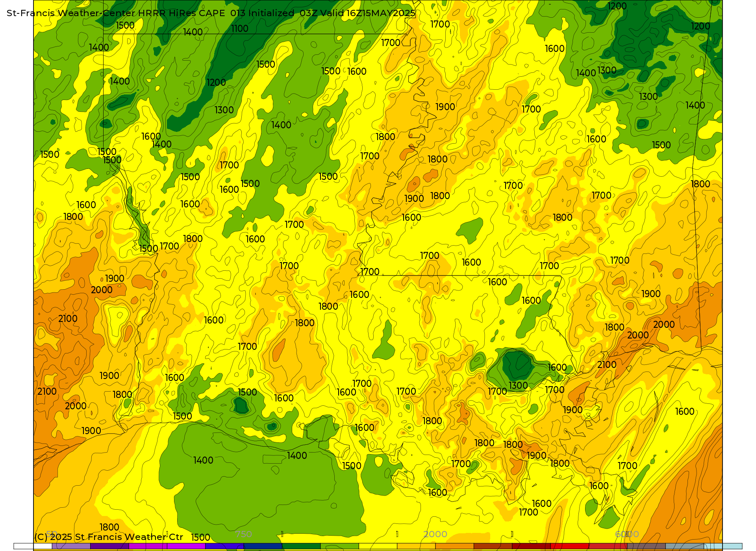This screenshot has height=551, width=756.
Task: Click the '(C) 2025 St Francis Weather Ctr' copyright text
Action: pyautogui.click(x=109, y=537)
